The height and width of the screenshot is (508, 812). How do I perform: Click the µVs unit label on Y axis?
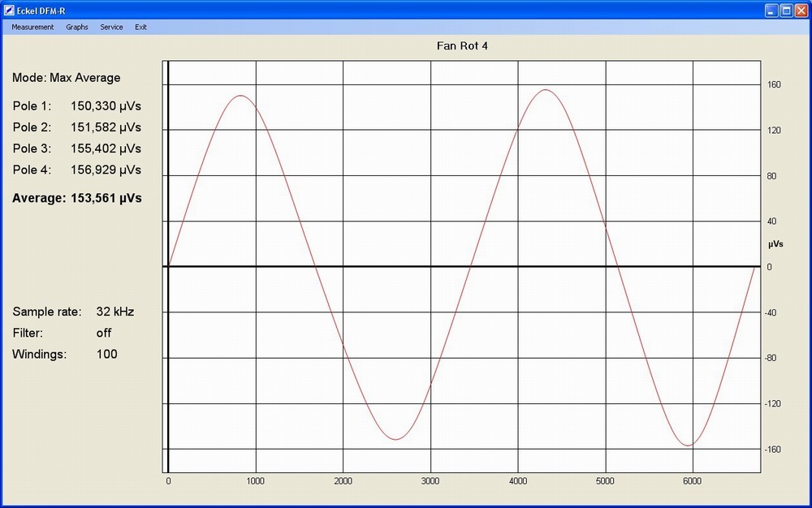pos(775,243)
